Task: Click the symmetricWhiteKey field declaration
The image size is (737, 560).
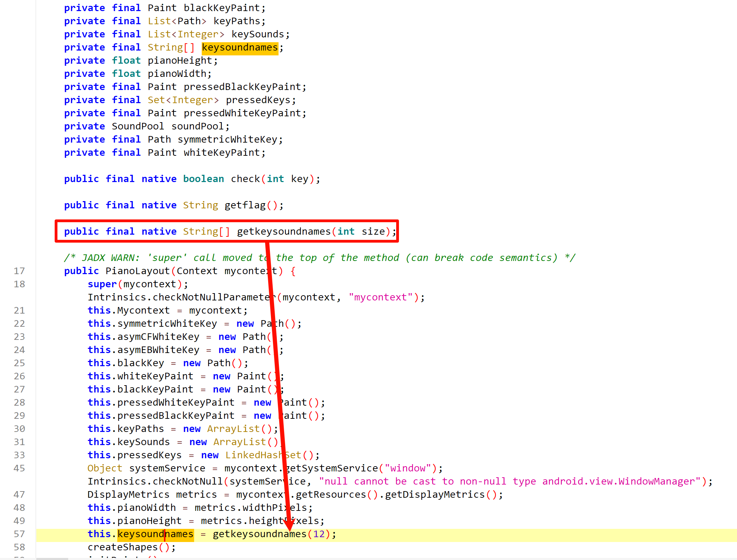Action: (x=227, y=139)
